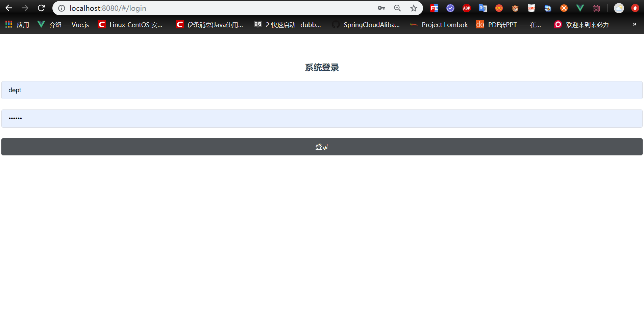Click the 登录 login button

point(321,146)
